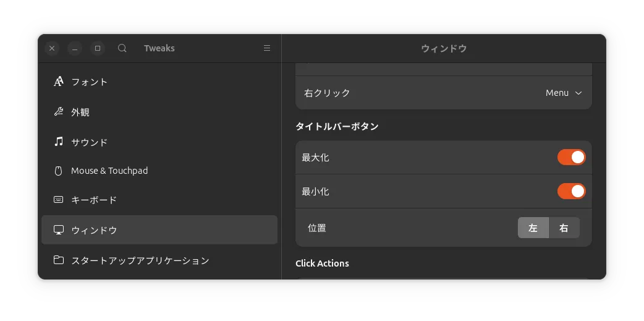Open the 外観 section
Screen dimensions: 644x321
159,112
